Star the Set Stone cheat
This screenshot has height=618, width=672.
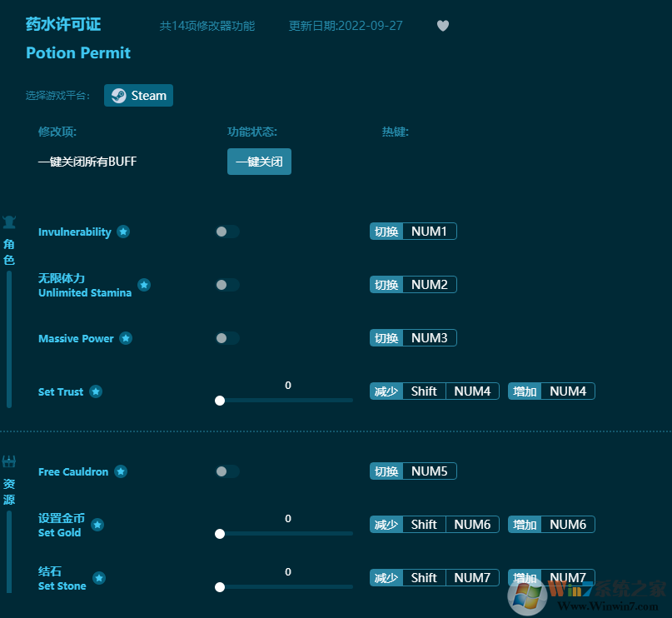tap(99, 578)
